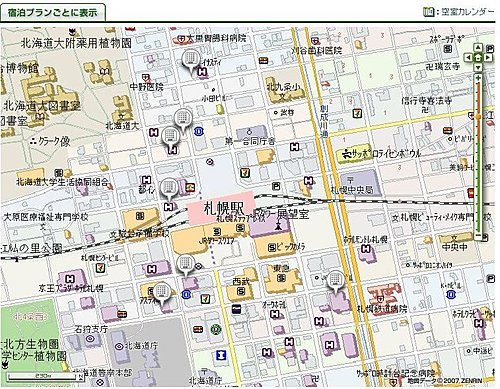Zoom out with the minus button
The height and width of the screenshot is (389, 500).
point(478,236)
